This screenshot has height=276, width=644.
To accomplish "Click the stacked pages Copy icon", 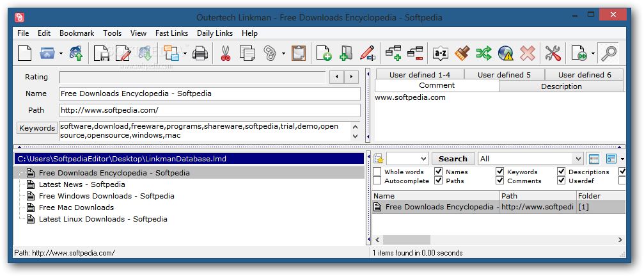I will pos(247,53).
